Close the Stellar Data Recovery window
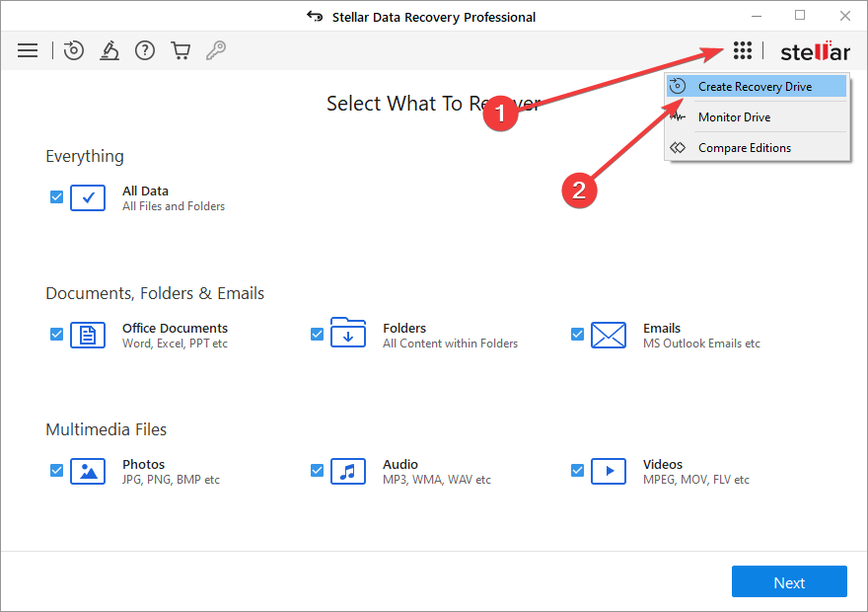The height and width of the screenshot is (612, 868). click(844, 16)
